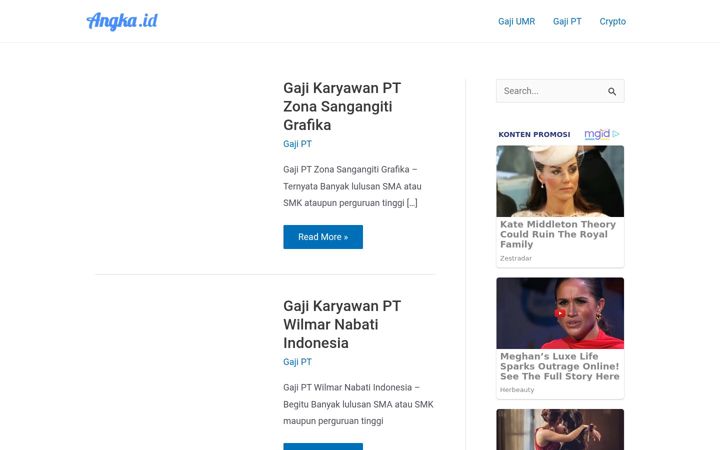Open the Crypto menu item
This screenshot has width=720, height=450.
coord(613,22)
